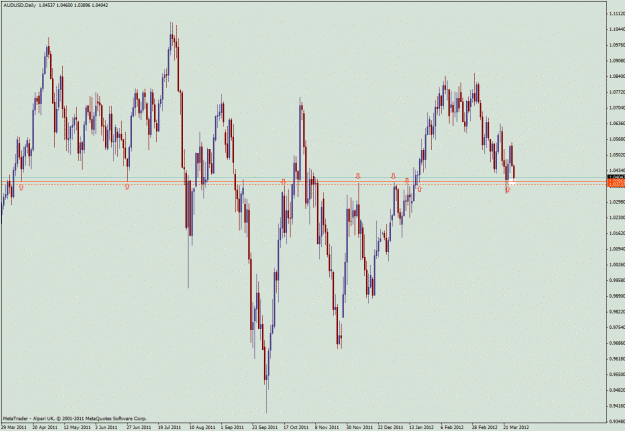Click the 20 Apr 2011 date label
Image resolution: width=625 pixels, height=431 pixels.
[x=45, y=427]
